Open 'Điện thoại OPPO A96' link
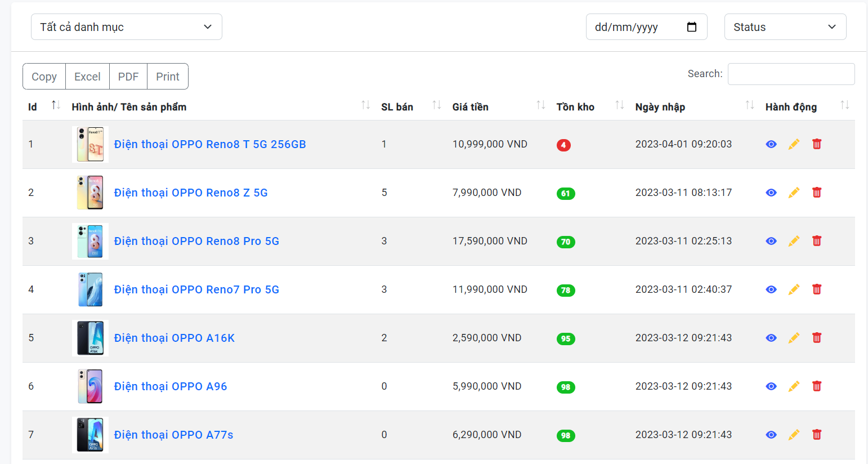868x464 pixels. click(171, 386)
